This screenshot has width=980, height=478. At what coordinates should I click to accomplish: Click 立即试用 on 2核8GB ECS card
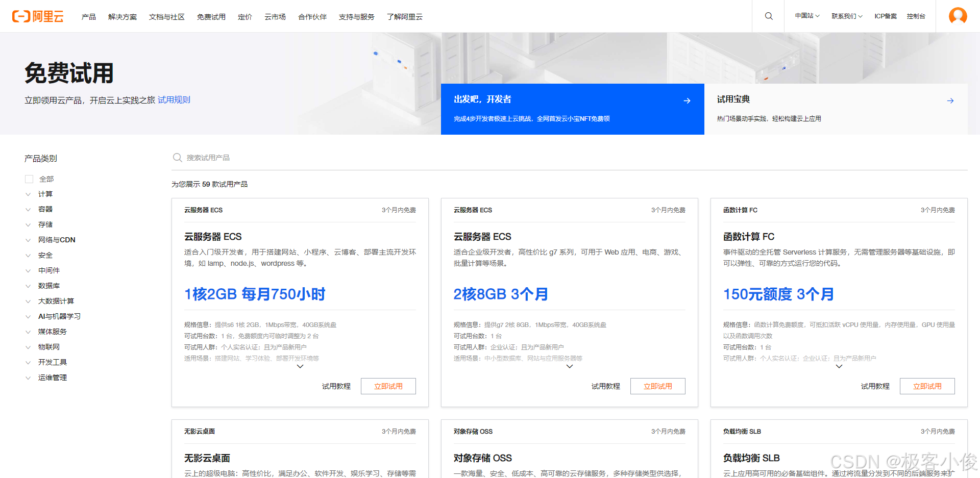pyautogui.click(x=658, y=386)
